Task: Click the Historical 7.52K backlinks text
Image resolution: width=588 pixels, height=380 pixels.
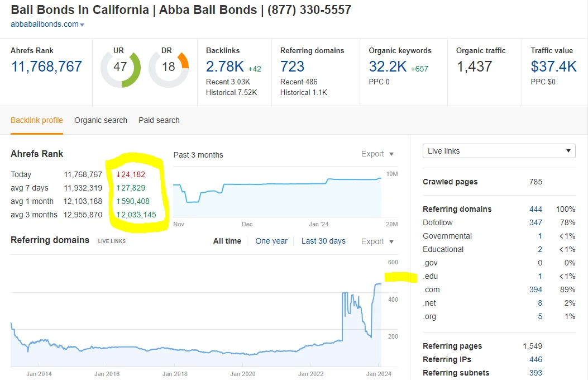Action: click(231, 93)
